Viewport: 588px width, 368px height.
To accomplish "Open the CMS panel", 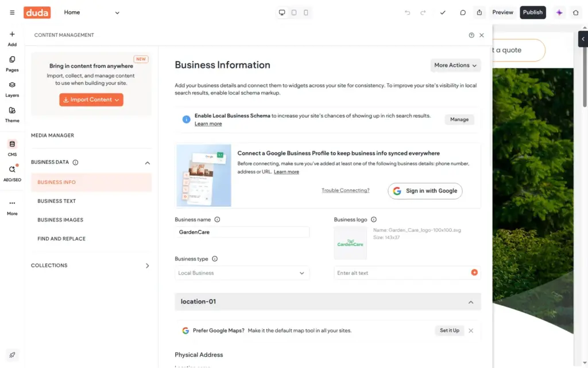I will [x=12, y=148].
